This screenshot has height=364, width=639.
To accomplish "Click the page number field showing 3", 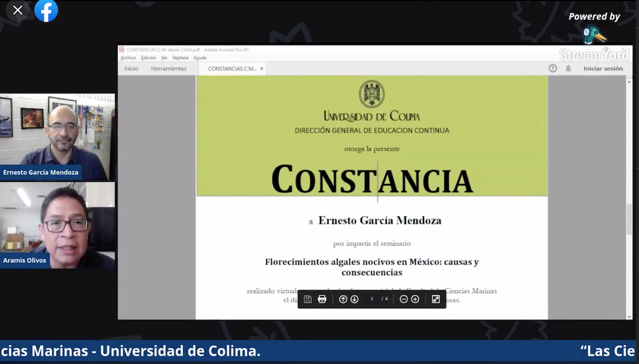I will point(372,299).
